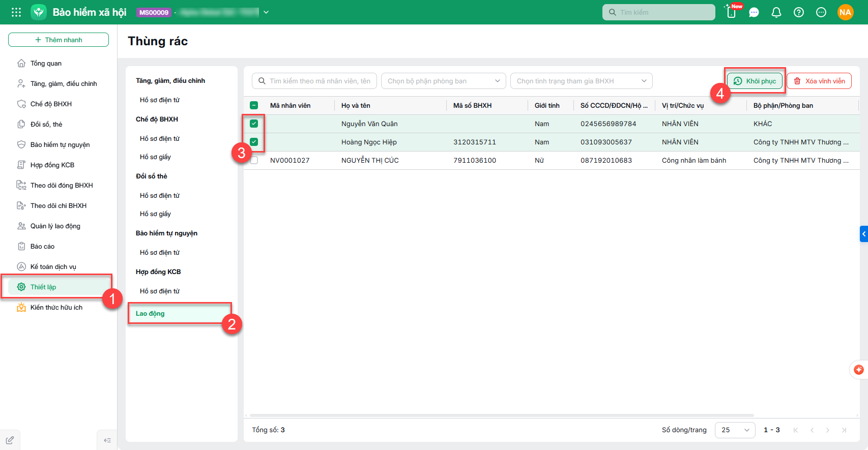
Task: Go to the next page of results
Action: tap(828, 430)
